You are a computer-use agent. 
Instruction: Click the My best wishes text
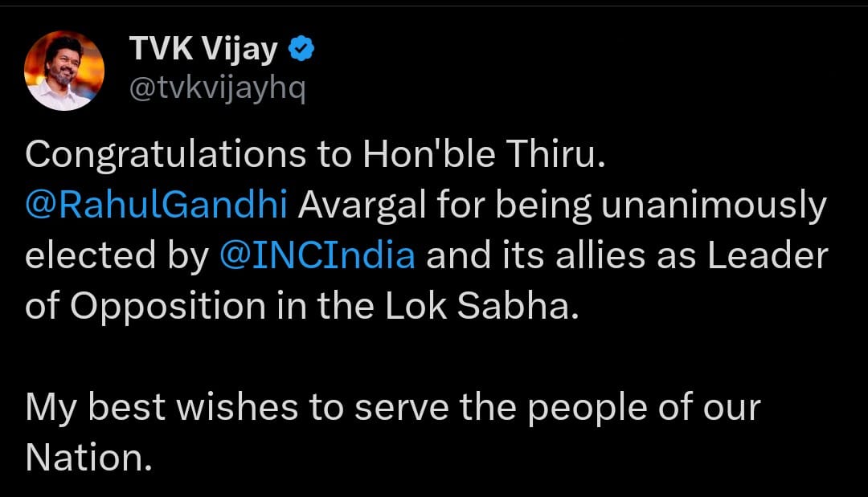(162, 408)
